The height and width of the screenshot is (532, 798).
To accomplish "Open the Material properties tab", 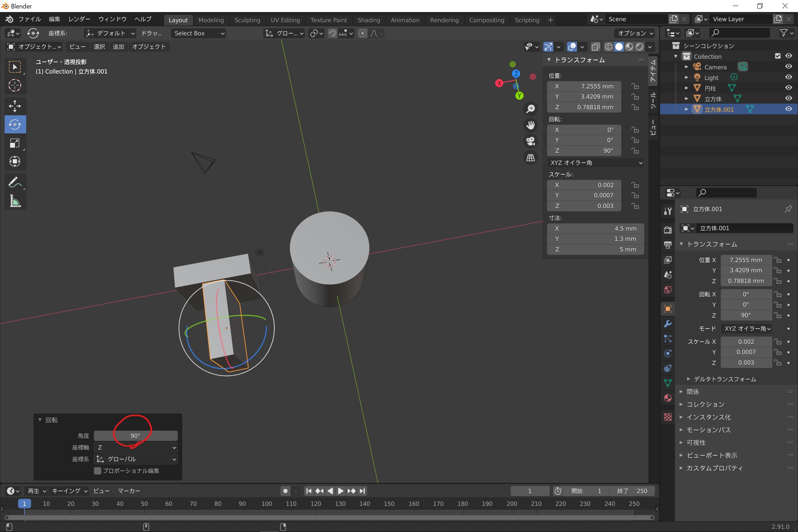I will click(667, 398).
